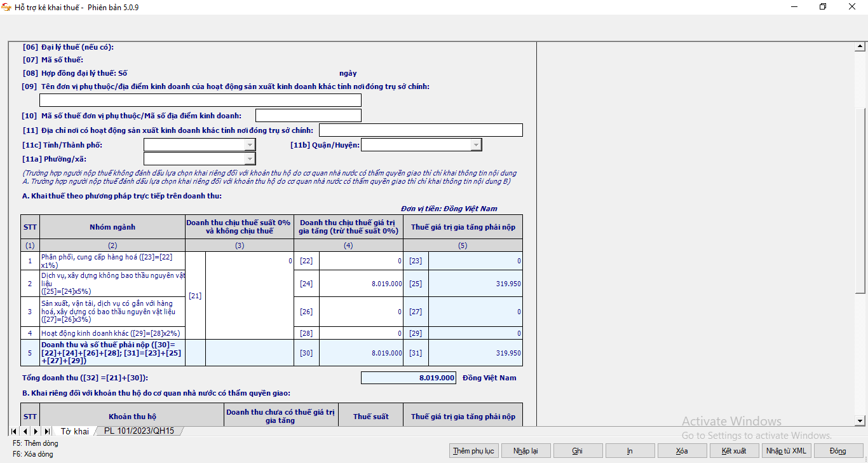Click the Thêm phụ lục button
Image resolution: width=868 pixels, height=463 pixels.
[x=473, y=451]
